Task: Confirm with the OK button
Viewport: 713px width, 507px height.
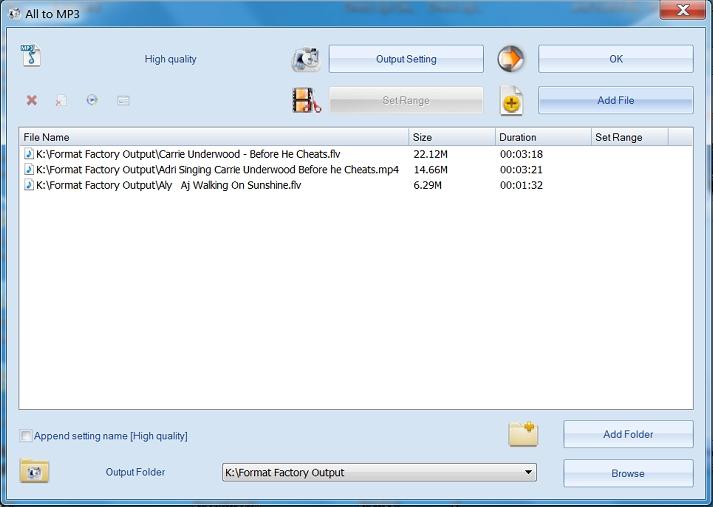Action: pos(616,59)
